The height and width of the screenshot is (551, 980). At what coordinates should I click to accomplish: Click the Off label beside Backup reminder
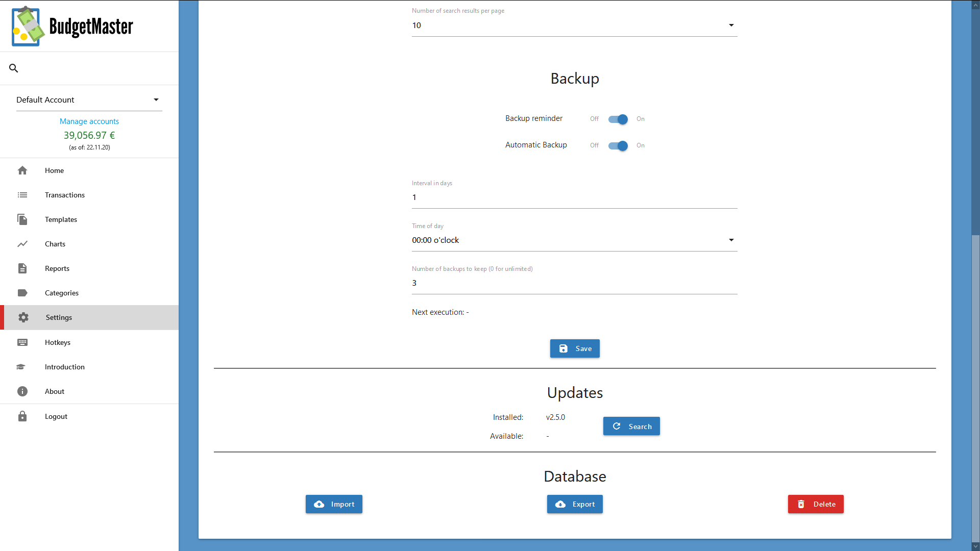coord(594,119)
